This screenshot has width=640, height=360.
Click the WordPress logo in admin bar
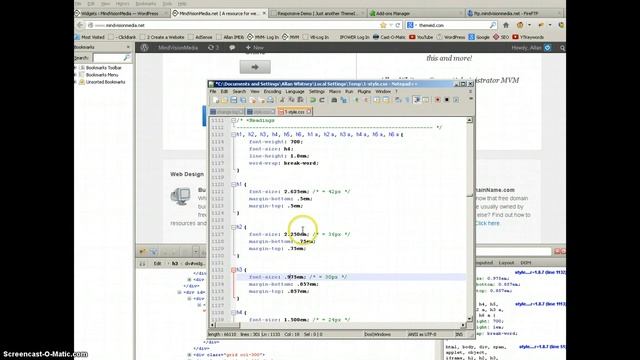tap(144, 48)
